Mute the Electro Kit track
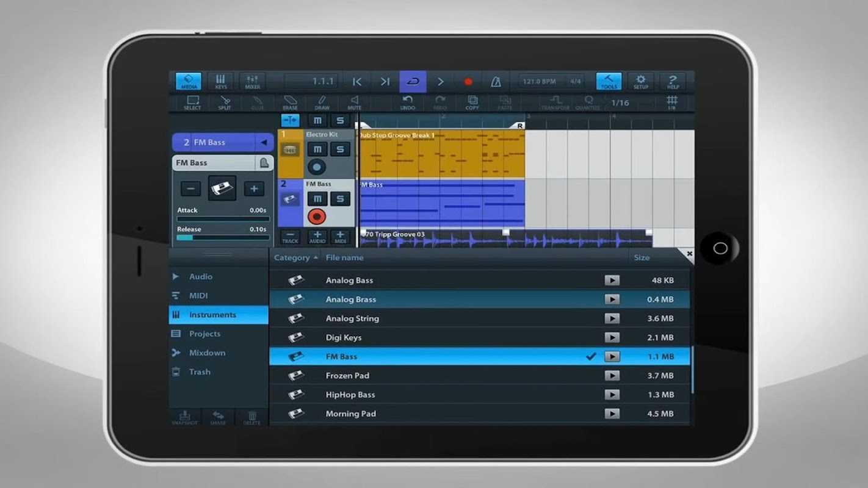 click(x=317, y=149)
